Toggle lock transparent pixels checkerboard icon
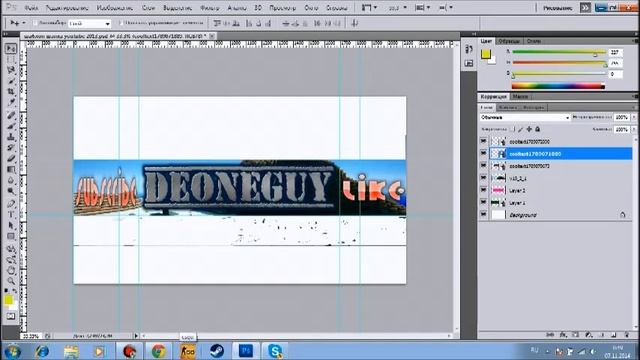The height and width of the screenshot is (360, 640). click(x=513, y=129)
